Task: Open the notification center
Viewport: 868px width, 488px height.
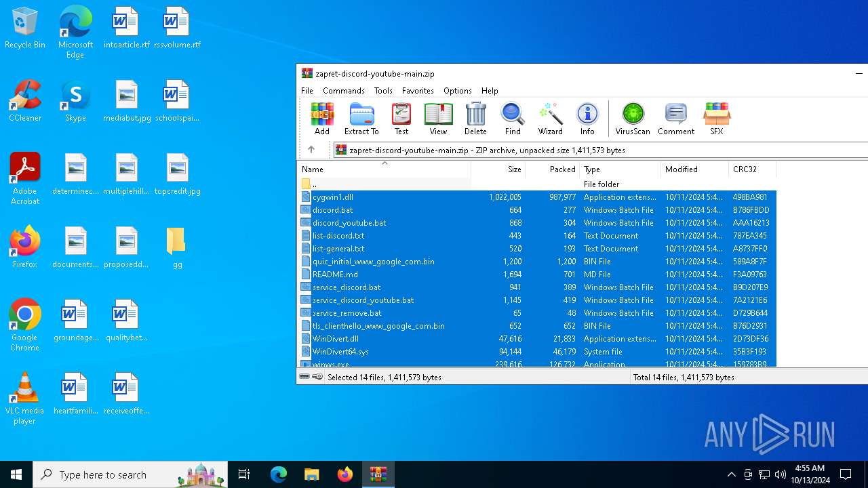Action: (x=846, y=474)
